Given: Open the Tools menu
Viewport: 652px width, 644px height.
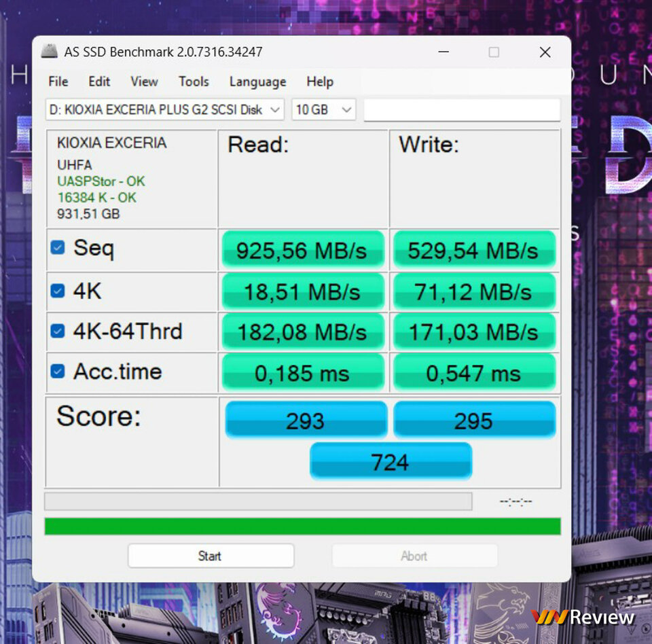Looking at the screenshot, I should click(194, 82).
